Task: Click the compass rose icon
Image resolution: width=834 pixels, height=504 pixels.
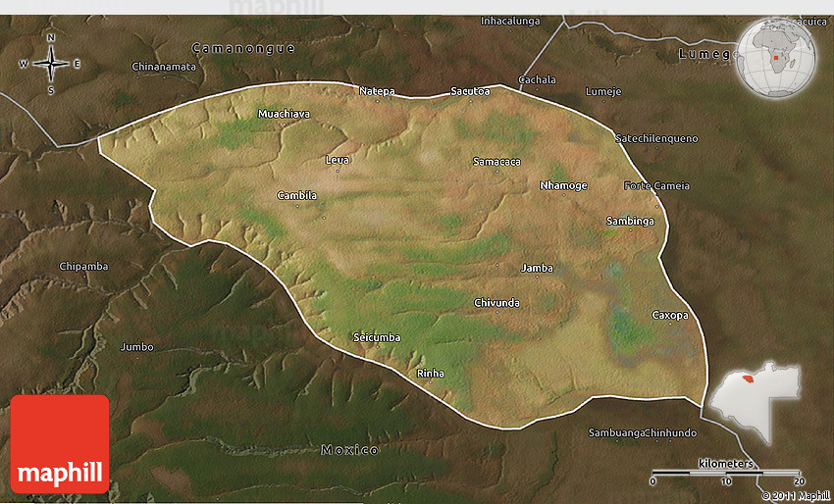Action: [x=50, y=64]
